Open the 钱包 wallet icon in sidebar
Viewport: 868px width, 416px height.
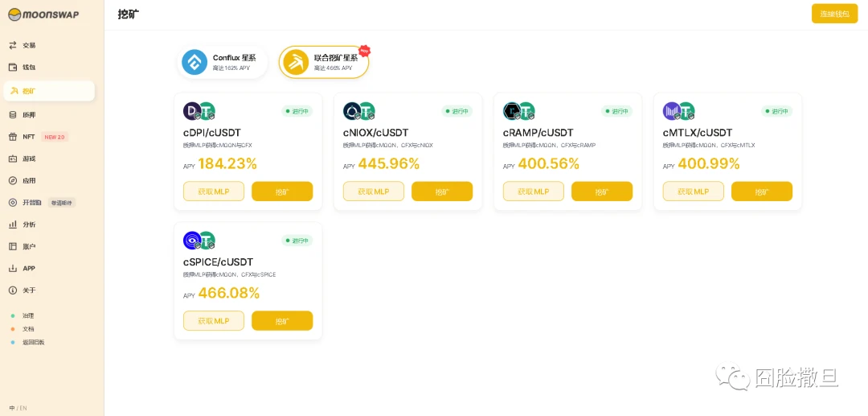(x=13, y=68)
